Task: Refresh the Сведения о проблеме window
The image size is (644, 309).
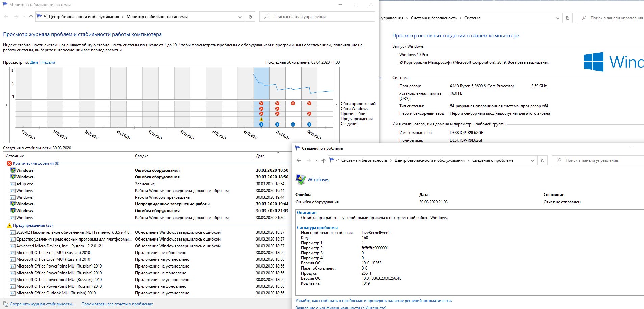Action: (x=543, y=160)
